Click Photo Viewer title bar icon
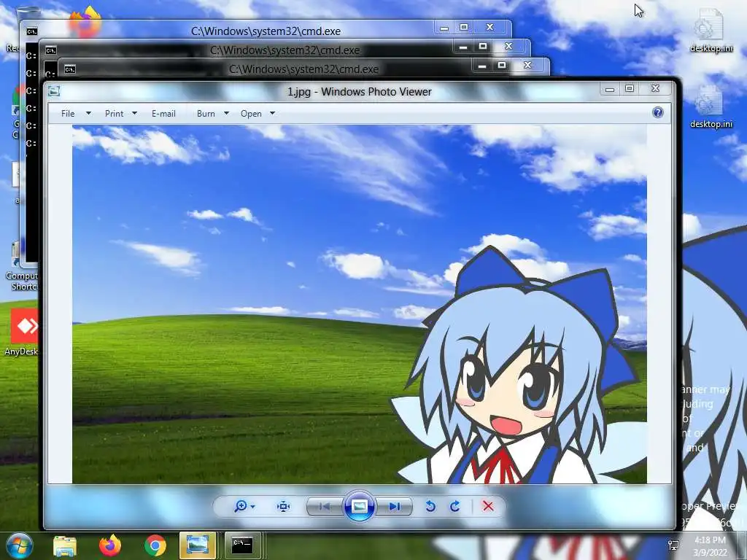 pos(54,91)
